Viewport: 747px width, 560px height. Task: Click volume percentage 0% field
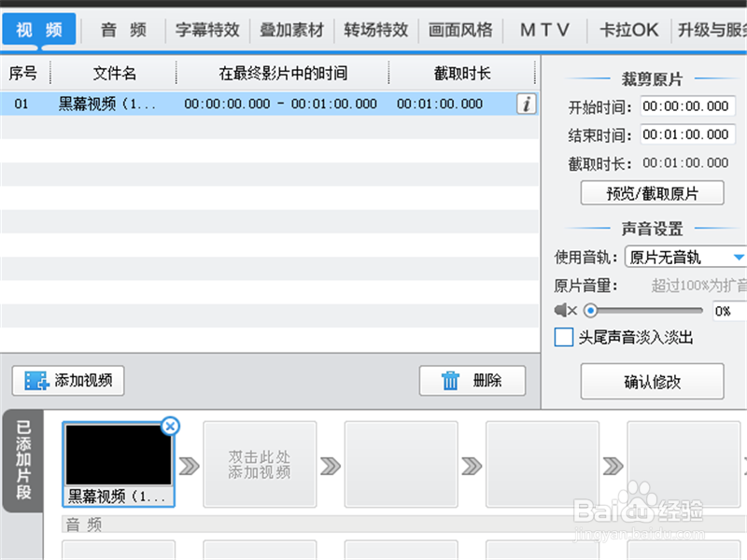coord(729,311)
